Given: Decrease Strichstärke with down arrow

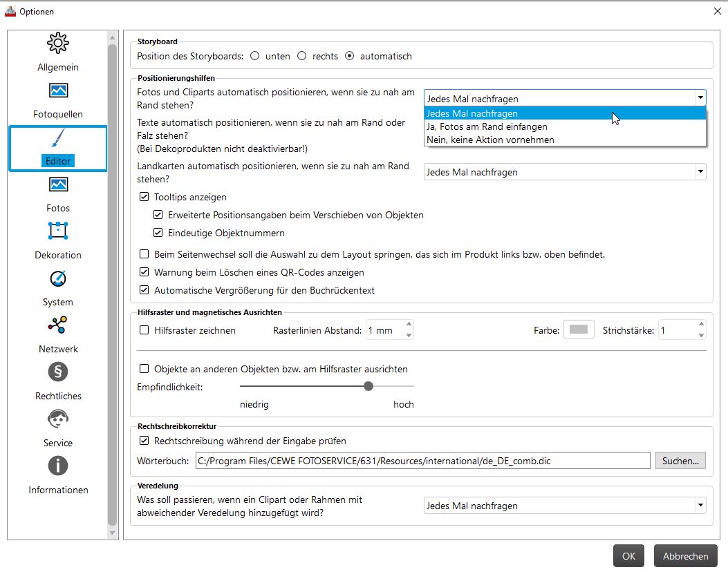Looking at the screenshot, I should pos(701,335).
